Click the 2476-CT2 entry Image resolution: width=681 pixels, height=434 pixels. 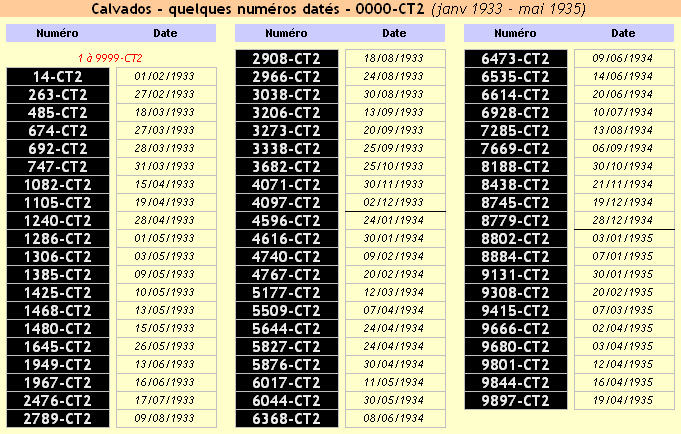point(58,401)
